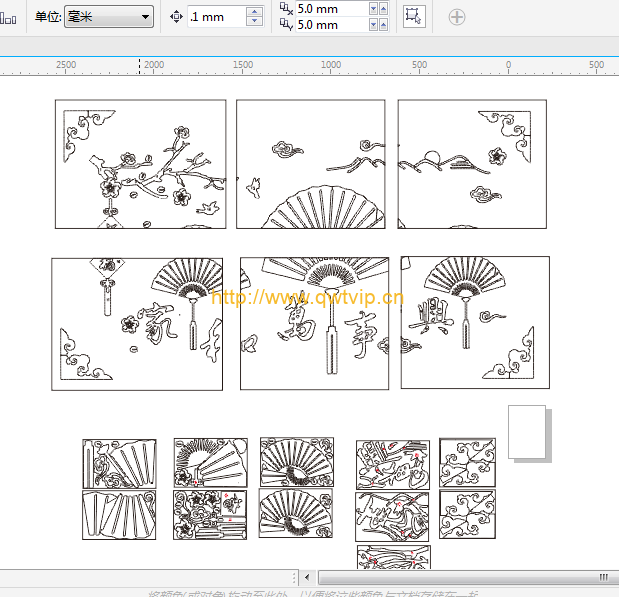Decrease the duplicate distance Y value
The image size is (619, 597).
[x=373, y=25]
